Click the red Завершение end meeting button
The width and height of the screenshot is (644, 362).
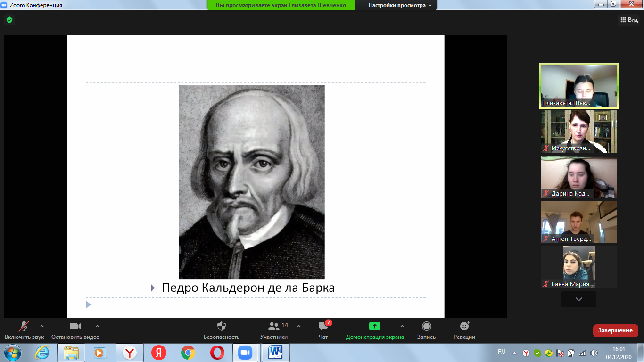(616, 330)
